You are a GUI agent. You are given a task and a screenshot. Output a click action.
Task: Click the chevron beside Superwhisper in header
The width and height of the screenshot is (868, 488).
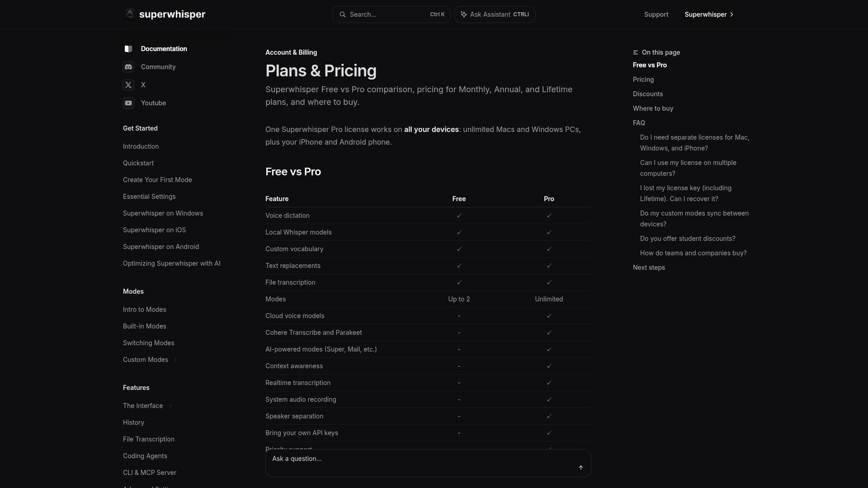[x=732, y=15]
